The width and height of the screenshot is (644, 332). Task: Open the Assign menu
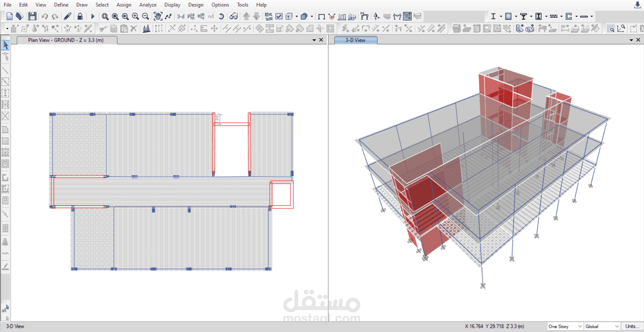tap(124, 5)
